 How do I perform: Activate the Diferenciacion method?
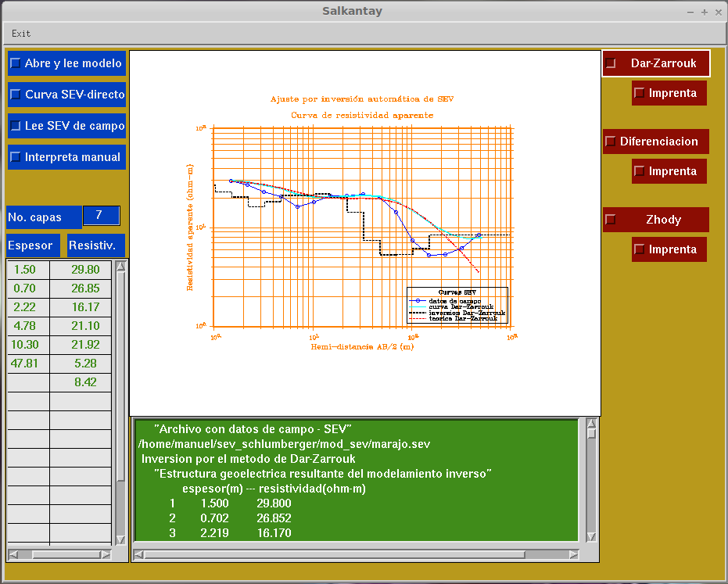pyautogui.click(x=656, y=142)
